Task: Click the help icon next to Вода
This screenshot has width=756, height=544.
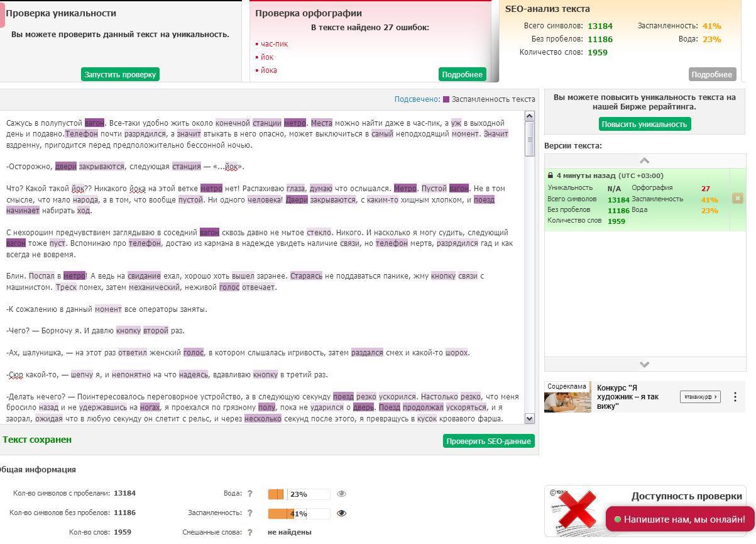Action: click(x=249, y=494)
